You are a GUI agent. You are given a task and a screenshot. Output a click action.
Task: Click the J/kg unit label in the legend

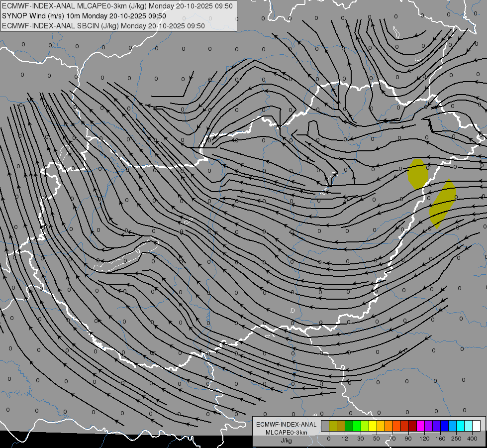[287, 441]
